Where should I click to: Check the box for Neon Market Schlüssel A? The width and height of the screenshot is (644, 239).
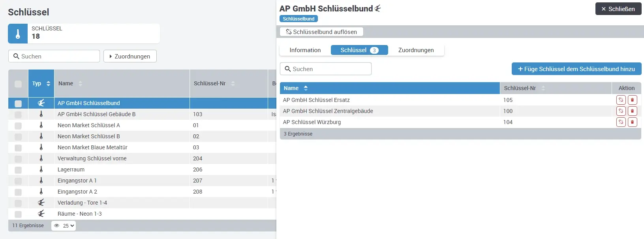[x=18, y=126]
